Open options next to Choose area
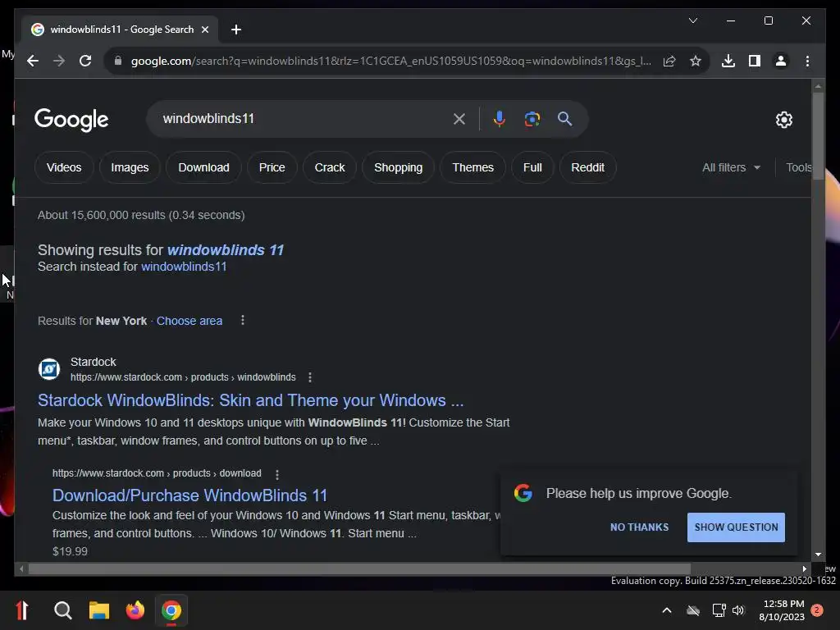This screenshot has height=630, width=840. point(243,321)
